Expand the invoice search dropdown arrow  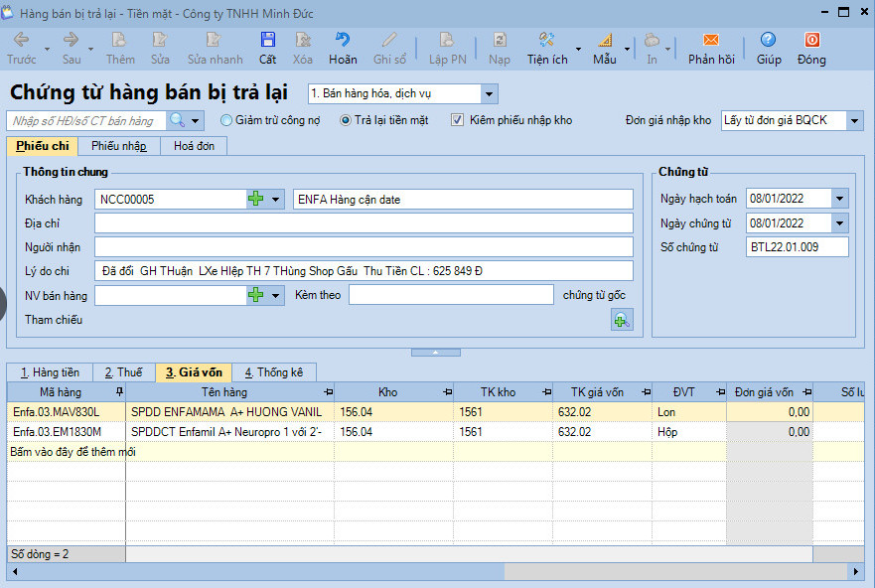(x=196, y=120)
